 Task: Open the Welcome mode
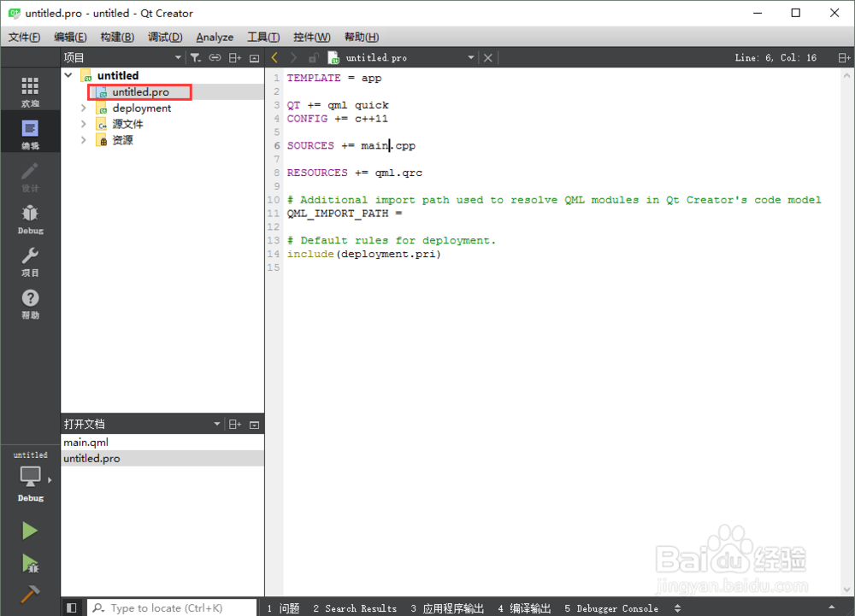30,91
